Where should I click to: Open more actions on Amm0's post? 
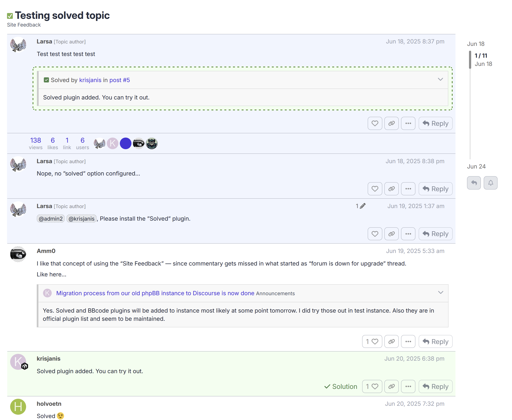(408, 341)
